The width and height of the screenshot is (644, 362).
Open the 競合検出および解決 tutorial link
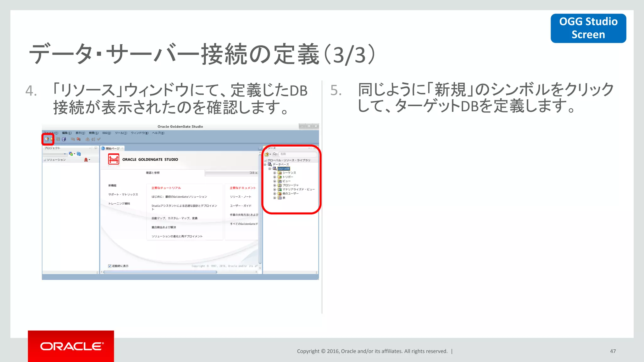pos(164,227)
